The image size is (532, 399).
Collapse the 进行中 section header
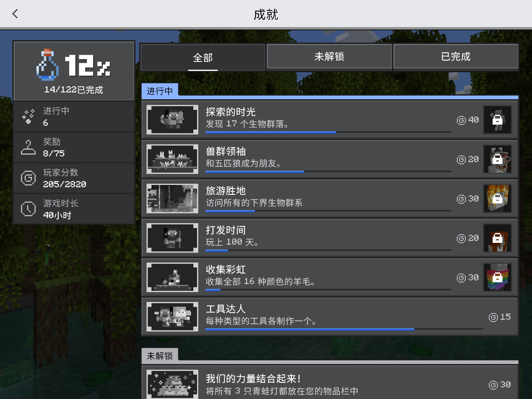pos(160,91)
